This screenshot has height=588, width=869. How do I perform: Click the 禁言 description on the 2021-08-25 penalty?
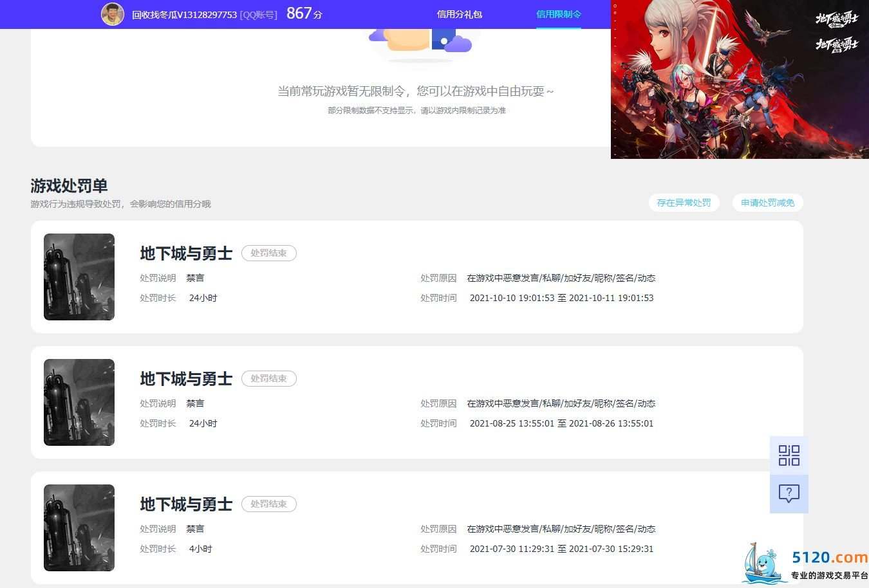pyautogui.click(x=195, y=403)
